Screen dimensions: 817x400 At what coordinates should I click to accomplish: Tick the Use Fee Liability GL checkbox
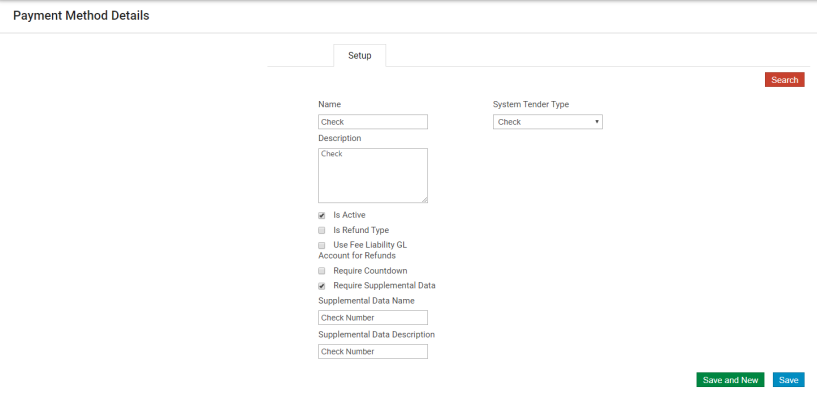[x=322, y=245]
